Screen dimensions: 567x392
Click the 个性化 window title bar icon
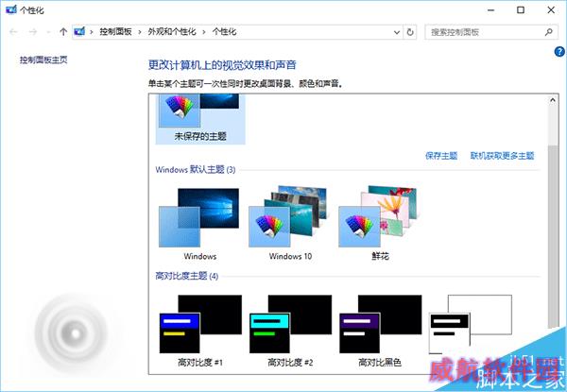click(x=10, y=9)
